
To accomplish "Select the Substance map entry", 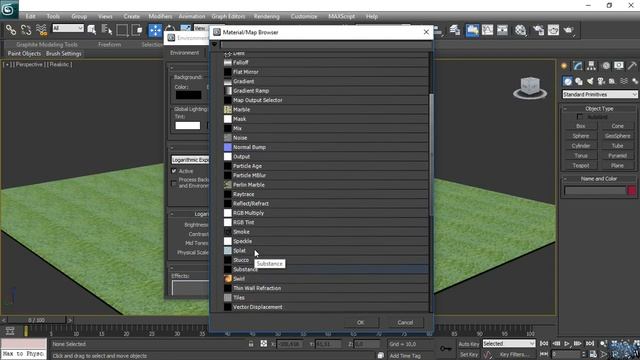I will coord(326,269).
